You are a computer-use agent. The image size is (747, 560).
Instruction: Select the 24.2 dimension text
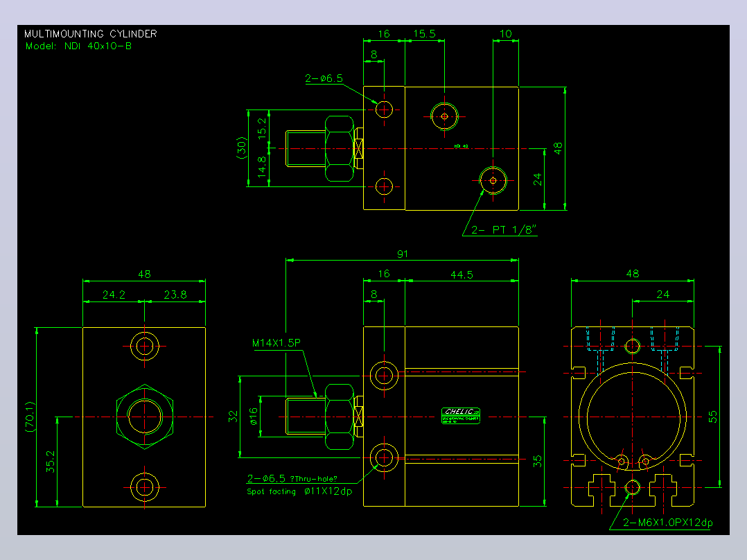(114, 295)
